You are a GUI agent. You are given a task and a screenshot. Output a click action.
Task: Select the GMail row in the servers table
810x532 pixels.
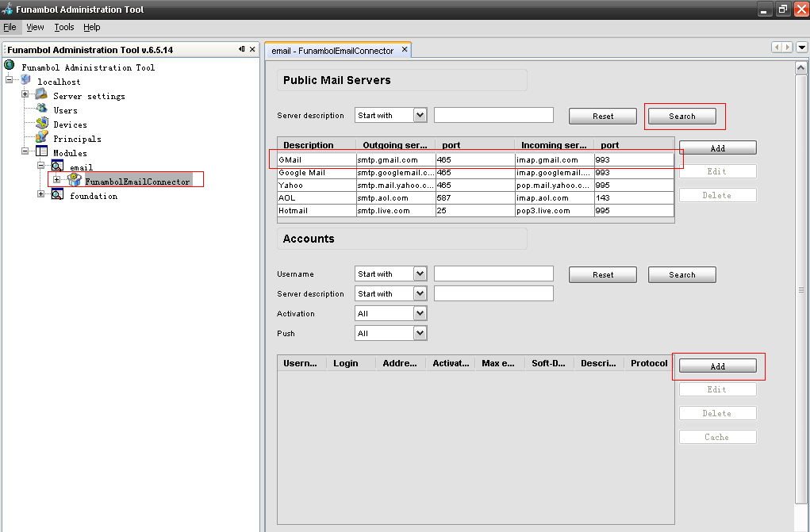tap(476, 159)
